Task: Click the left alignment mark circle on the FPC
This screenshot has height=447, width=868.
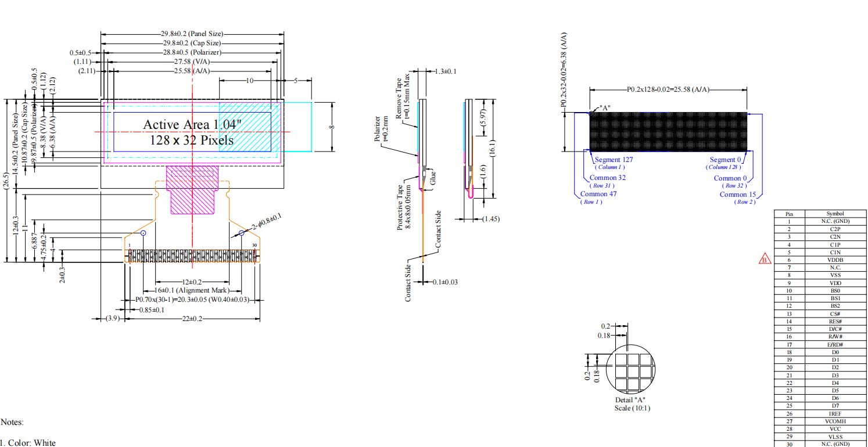Action: (x=143, y=233)
